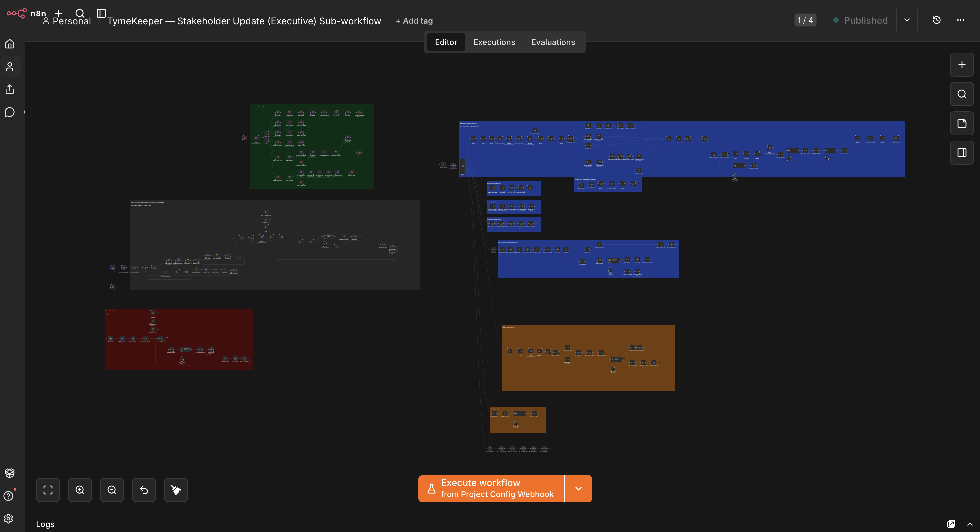Open workflow version history icon
980x532 pixels.
[937, 20]
